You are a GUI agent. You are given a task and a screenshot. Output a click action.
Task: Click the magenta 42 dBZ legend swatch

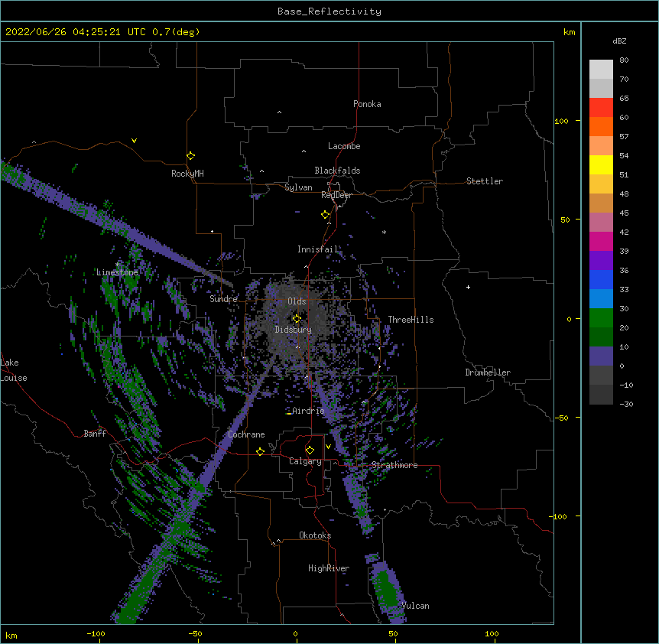coord(601,241)
